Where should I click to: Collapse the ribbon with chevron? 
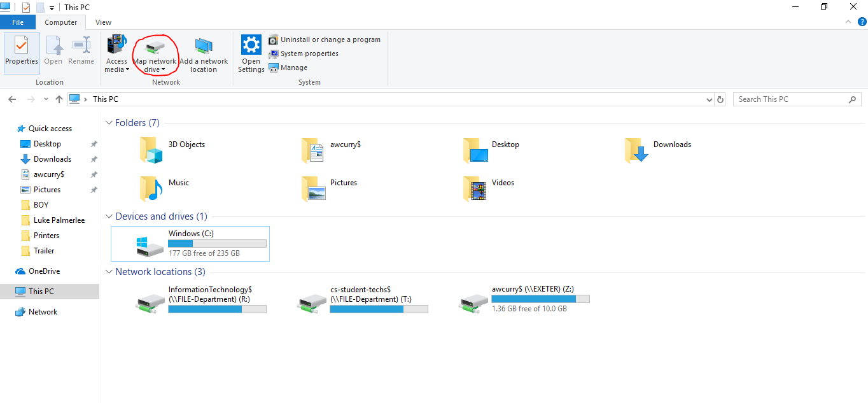coord(848,22)
